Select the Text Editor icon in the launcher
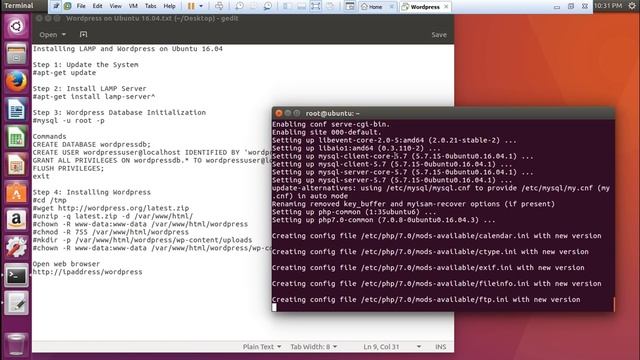The height and width of the screenshot is (360, 640). pyautogui.click(x=16, y=303)
